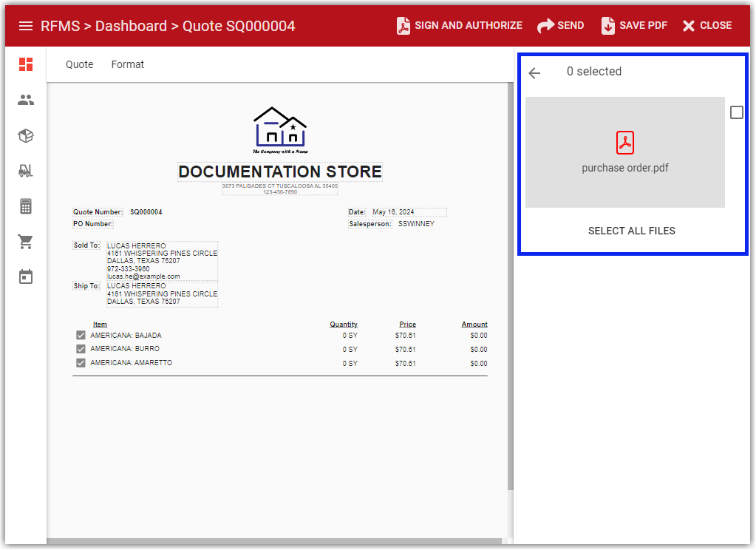Open the products box icon in sidebar
The width and height of the screenshot is (756, 550).
26,135
